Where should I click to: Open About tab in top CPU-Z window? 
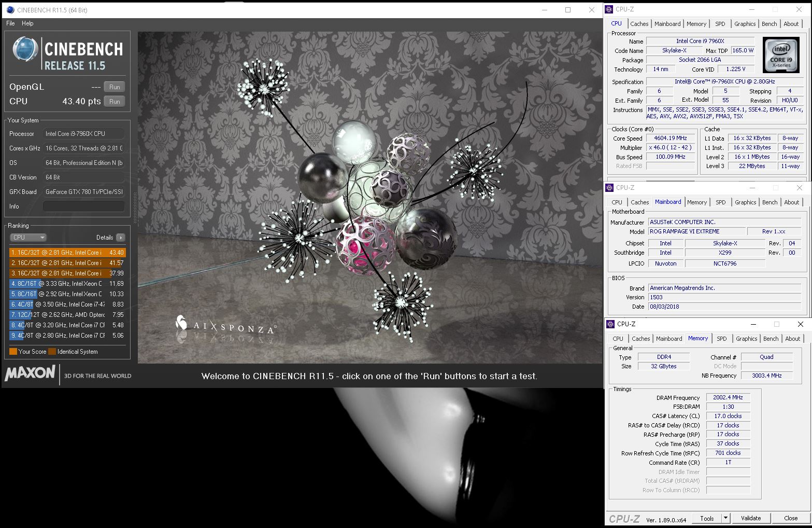(x=791, y=24)
